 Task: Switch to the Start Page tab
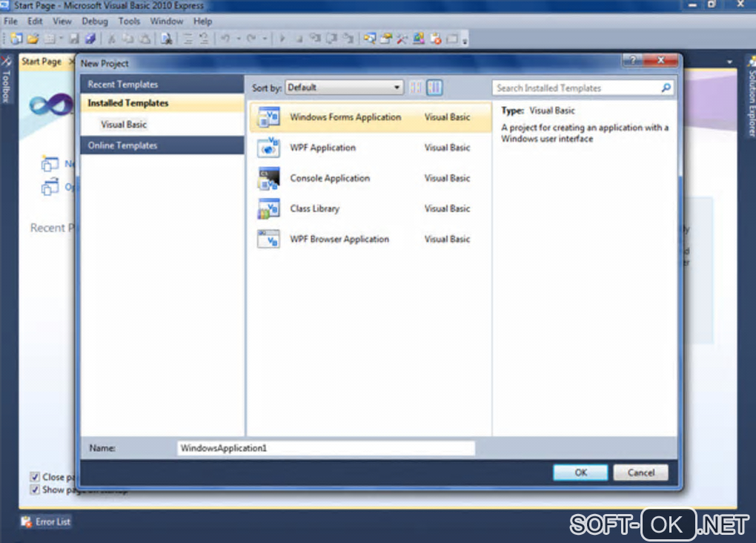coord(42,62)
